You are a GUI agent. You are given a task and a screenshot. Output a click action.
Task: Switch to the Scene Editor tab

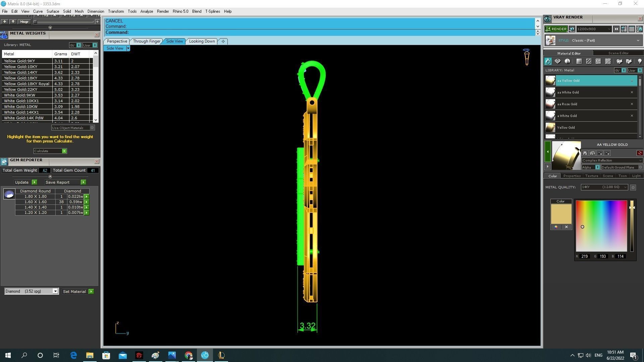point(618,53)
